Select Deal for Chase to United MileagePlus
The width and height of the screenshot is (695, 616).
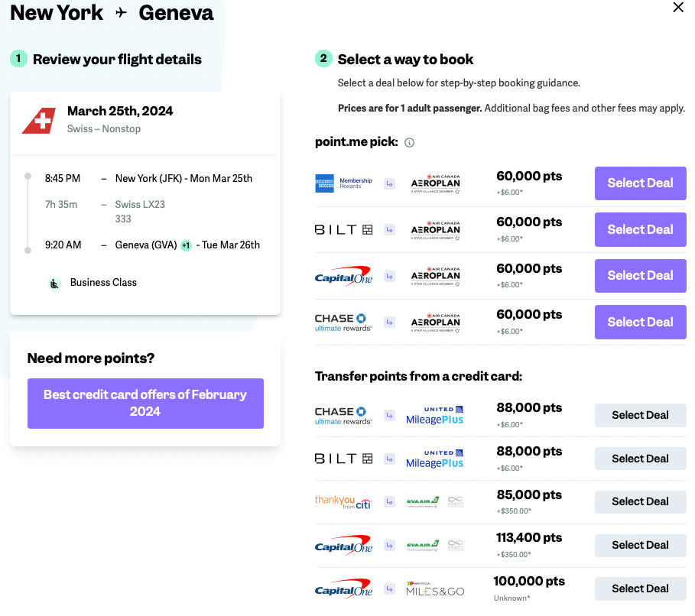click(640, 415)
